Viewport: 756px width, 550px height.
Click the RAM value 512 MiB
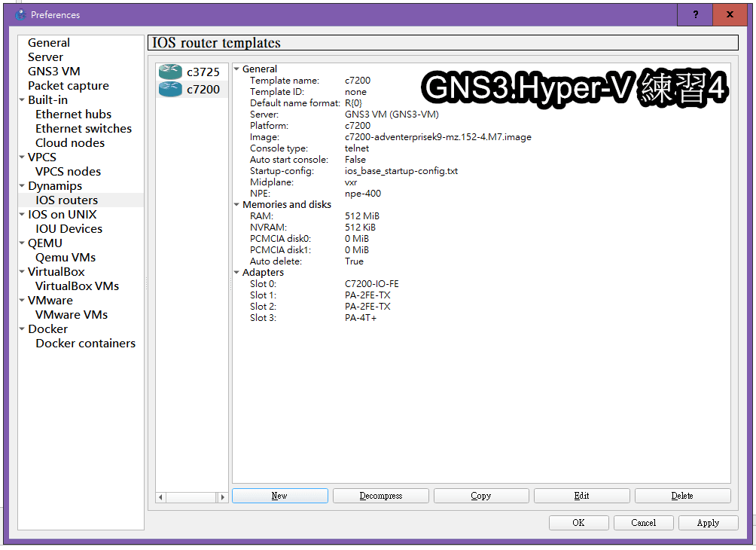coord(361,216)
